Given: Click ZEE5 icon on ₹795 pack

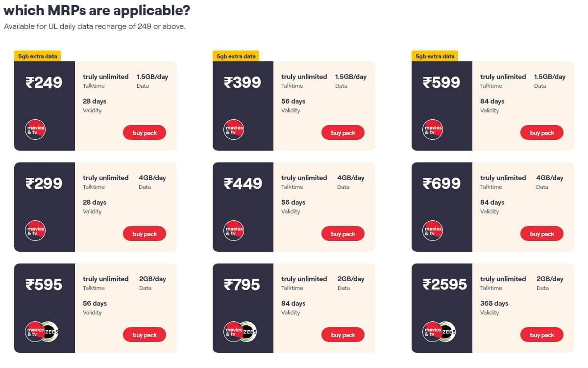Looking at the screenshot, I should [249, 332].
